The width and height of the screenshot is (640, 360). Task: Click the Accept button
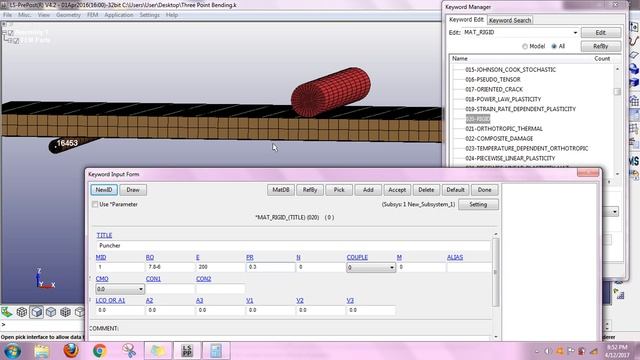397,190
